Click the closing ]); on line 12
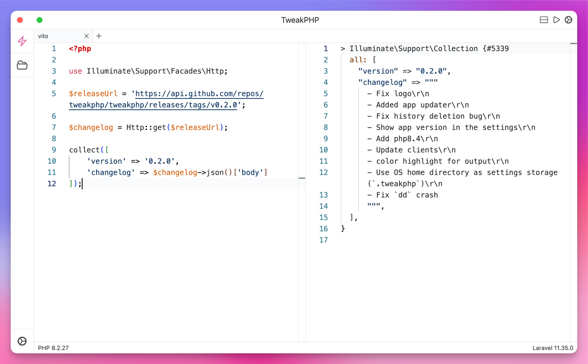This screenshot has height=364, width=588. [x=75, y=184]
